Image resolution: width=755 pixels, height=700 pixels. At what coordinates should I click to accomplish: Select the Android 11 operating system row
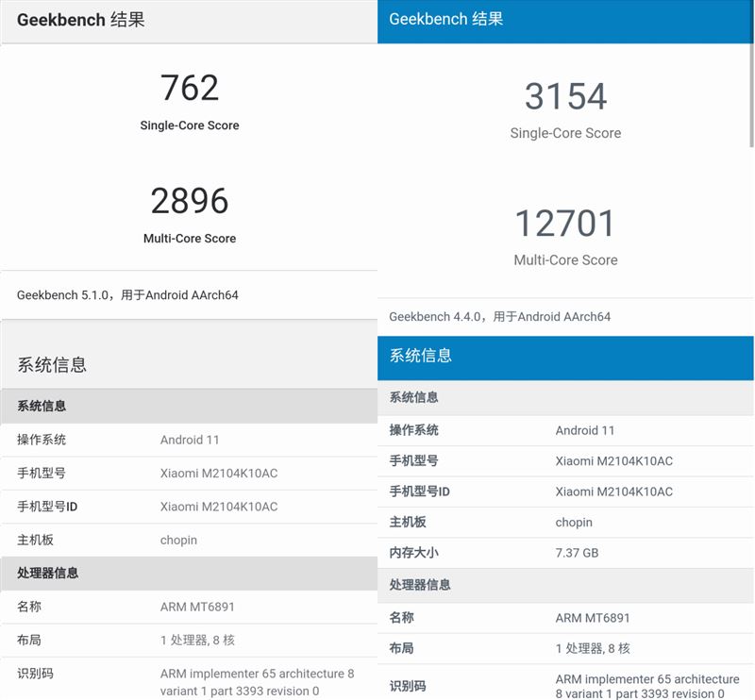click(190, 440)
